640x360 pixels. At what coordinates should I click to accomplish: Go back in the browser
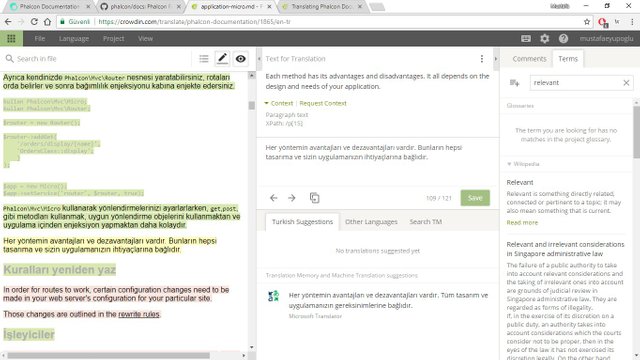tap(8, 22)
